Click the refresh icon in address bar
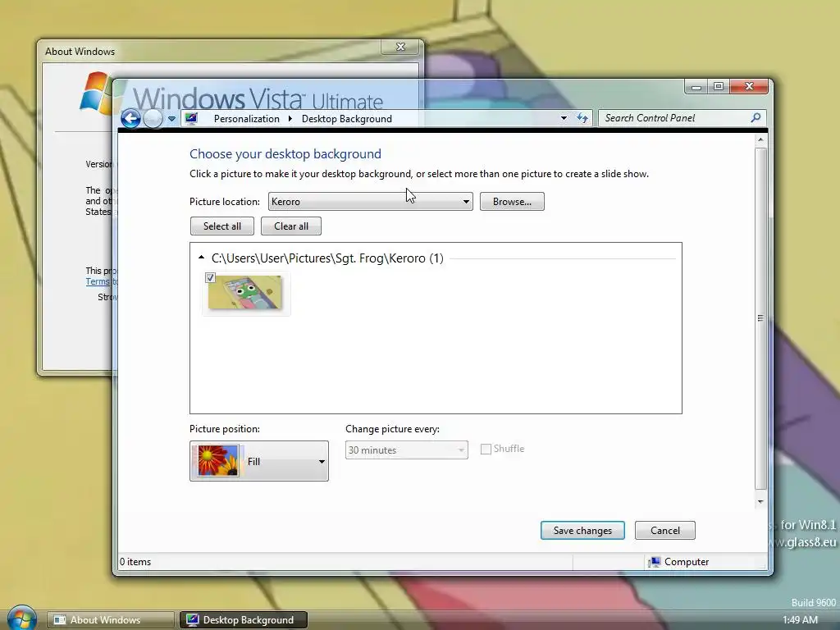840x630 pixels. pos(582,118)
